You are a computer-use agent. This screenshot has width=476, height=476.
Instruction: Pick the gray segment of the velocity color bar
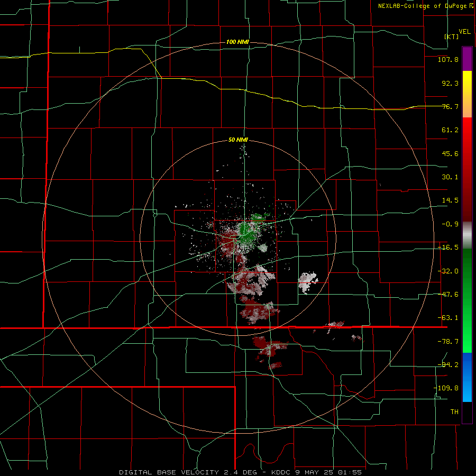coord(467,235)
